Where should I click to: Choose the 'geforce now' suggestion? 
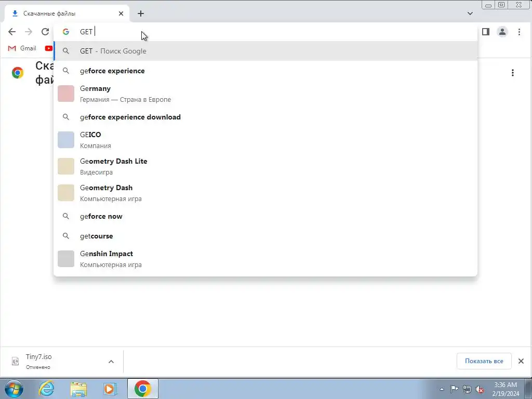tap(265, 216)
